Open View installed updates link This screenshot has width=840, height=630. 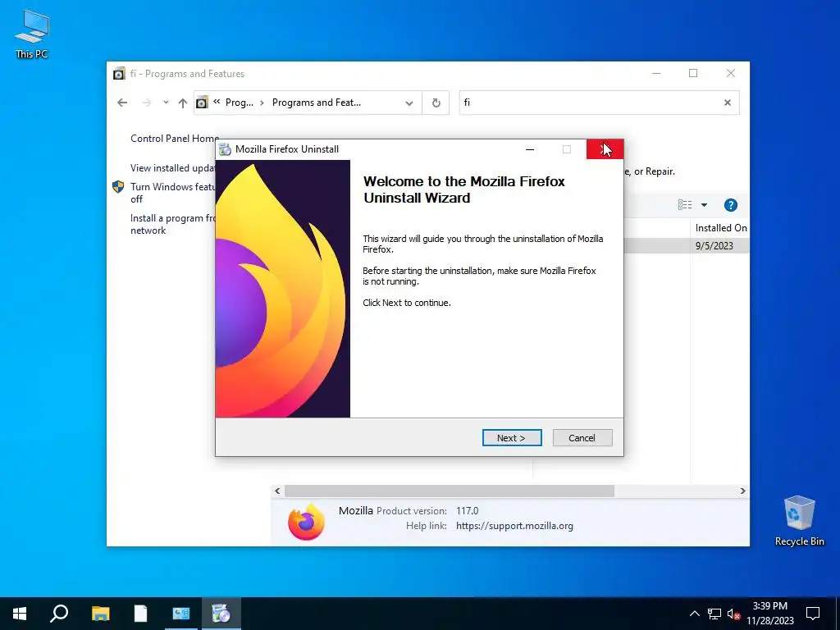click(173, 168)
